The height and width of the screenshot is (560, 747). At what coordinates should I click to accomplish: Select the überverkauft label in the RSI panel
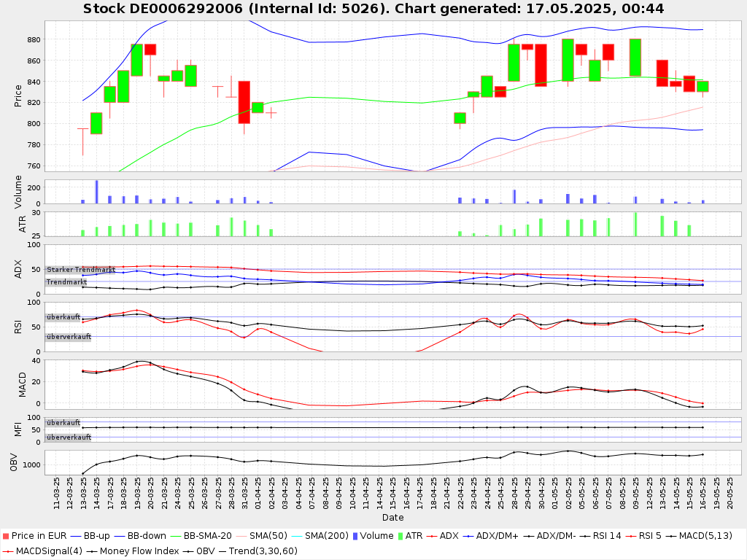pos(69,337)
